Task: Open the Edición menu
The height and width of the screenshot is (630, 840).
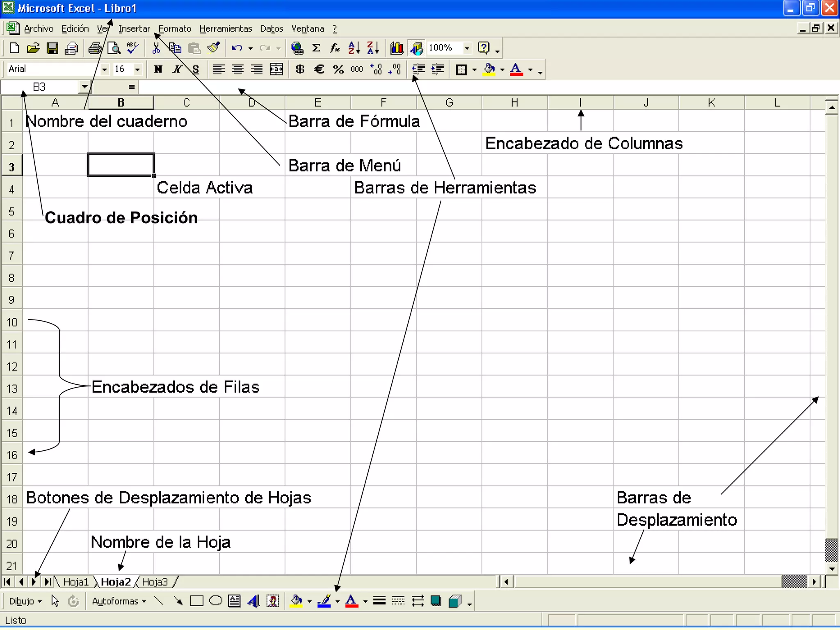Action: pos(75,29)
